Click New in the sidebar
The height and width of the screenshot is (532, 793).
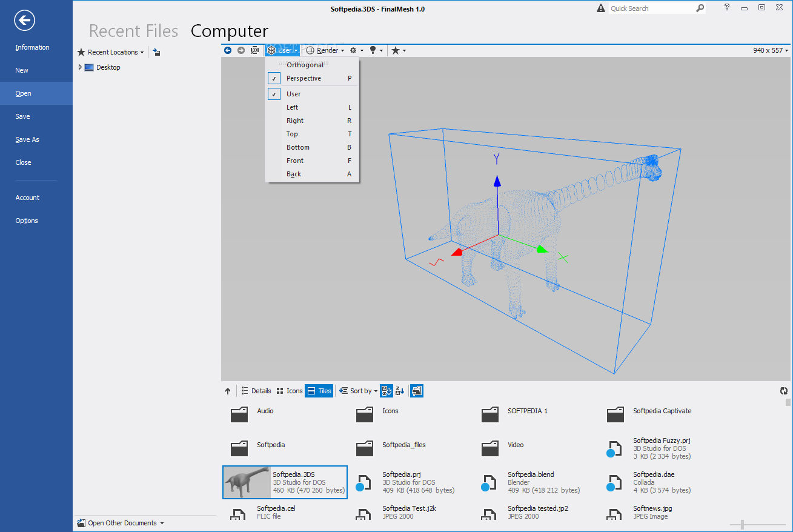pos(36,70)
